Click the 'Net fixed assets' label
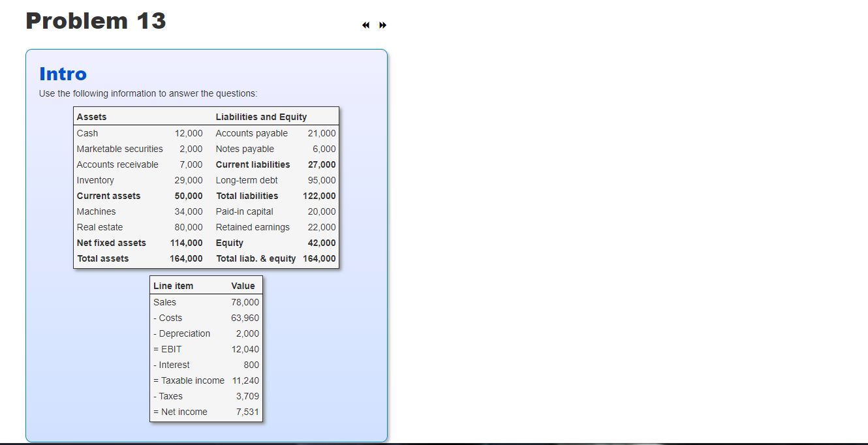 coord(112,243)
